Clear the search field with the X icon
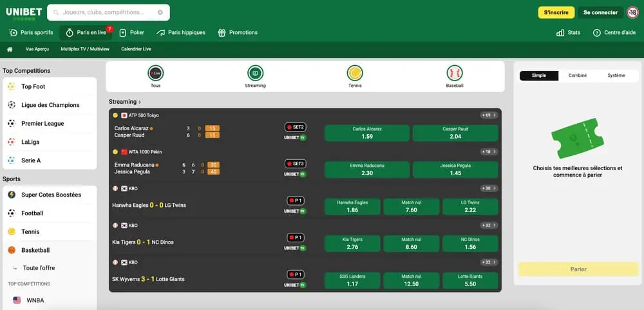 (x=160, y=12)
